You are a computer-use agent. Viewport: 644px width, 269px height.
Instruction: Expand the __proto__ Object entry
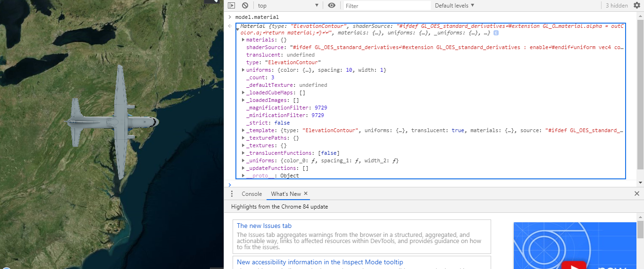(243, 176)
